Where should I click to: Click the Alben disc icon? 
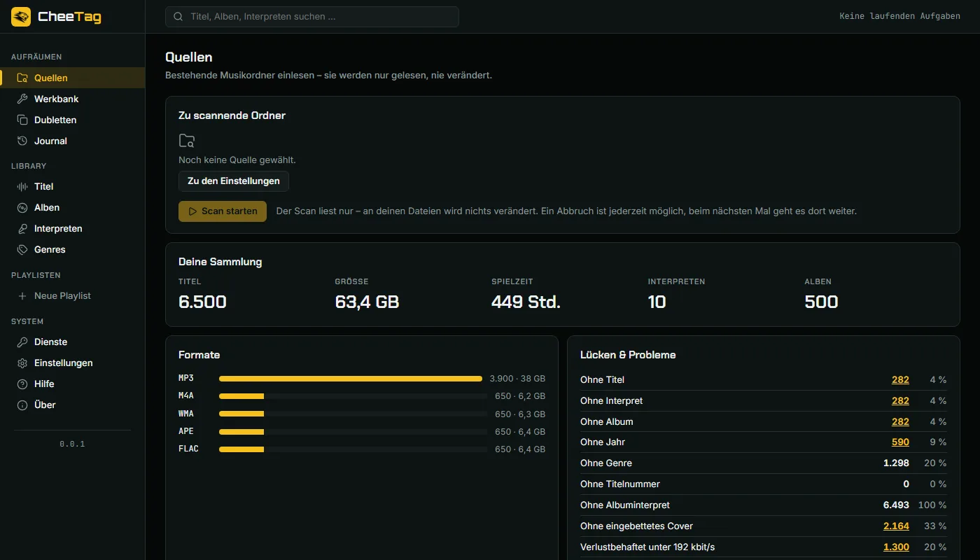[22, 207]
